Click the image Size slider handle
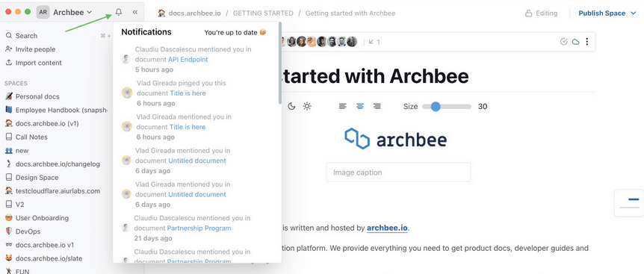Screen dimensions: 644x274 (x=436, y=107)
